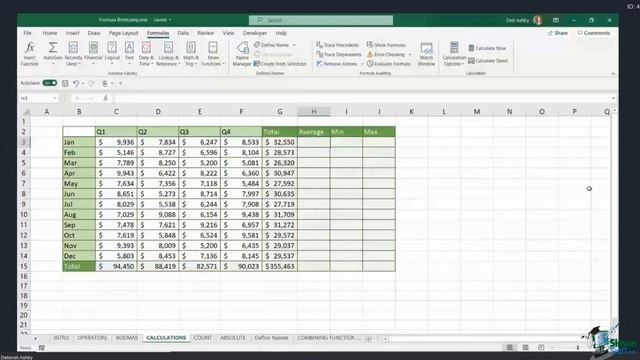Screen dimensions: 640x360
Task: Switch to the Home tab
Action: click(x=50, y=33)
